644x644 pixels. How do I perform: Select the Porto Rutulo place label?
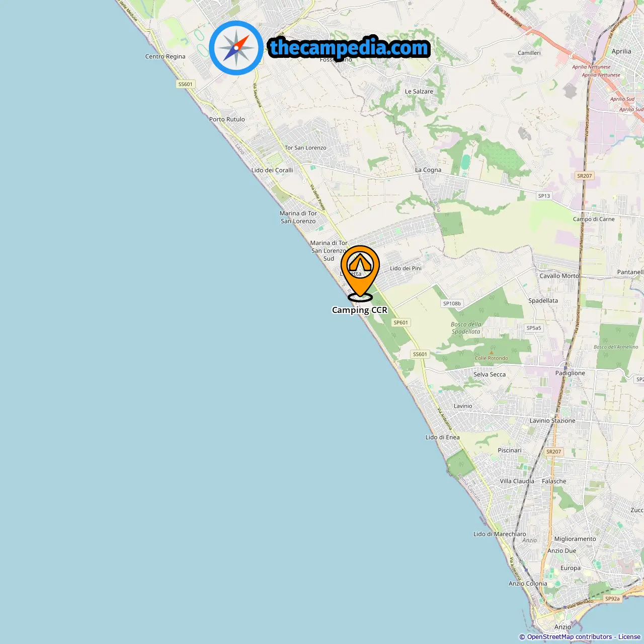pos(227,119)
